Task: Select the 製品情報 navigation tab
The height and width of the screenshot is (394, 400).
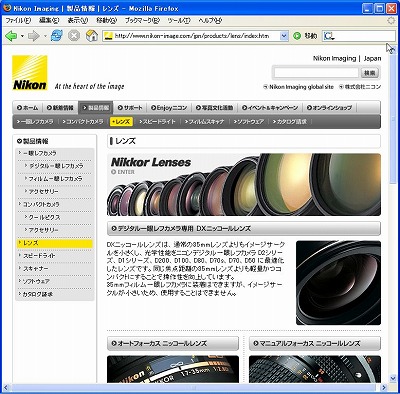Action: [x=96, y=108]
